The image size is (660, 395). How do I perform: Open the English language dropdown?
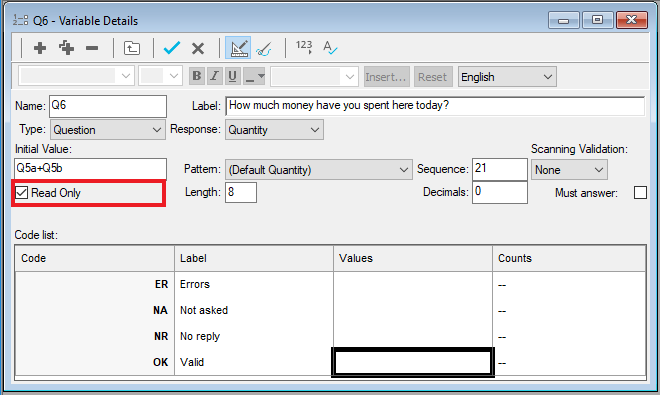[x=507, y=77]
